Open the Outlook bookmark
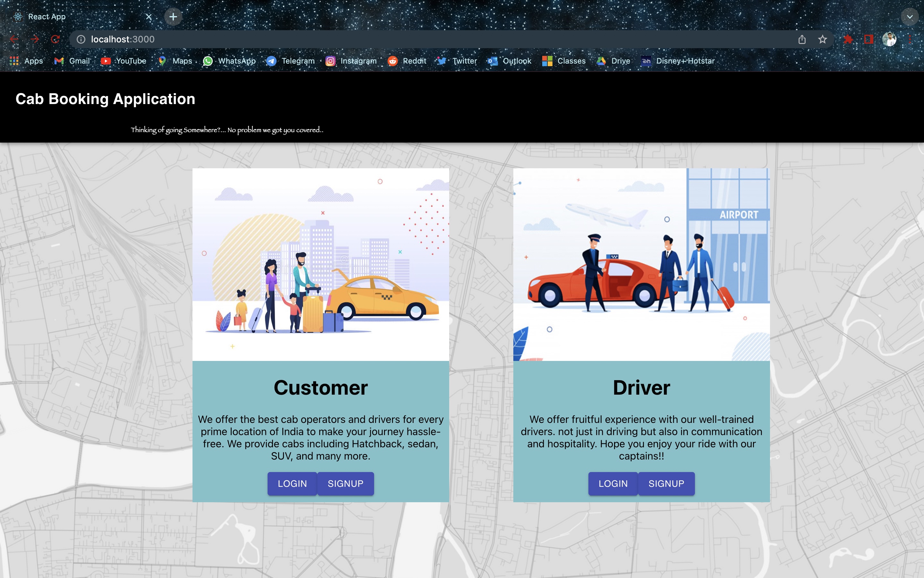Screen dimensions: 924x578 coord(509,61)
